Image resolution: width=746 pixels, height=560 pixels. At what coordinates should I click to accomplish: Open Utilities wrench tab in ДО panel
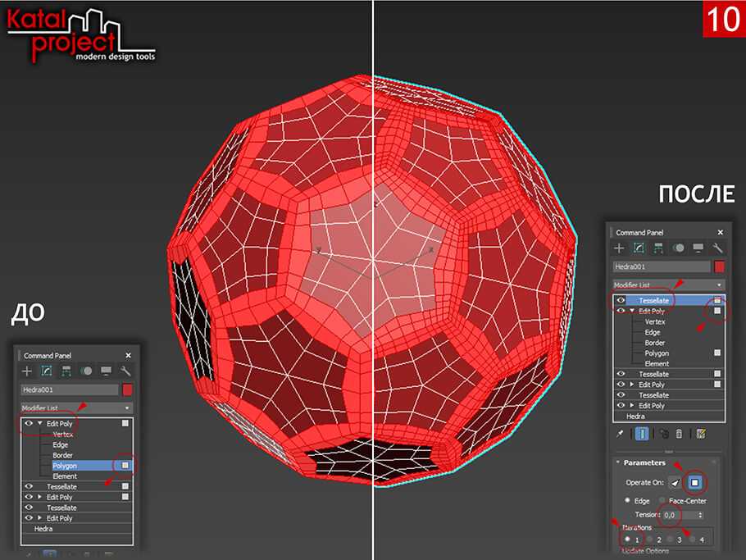(127, 371)
